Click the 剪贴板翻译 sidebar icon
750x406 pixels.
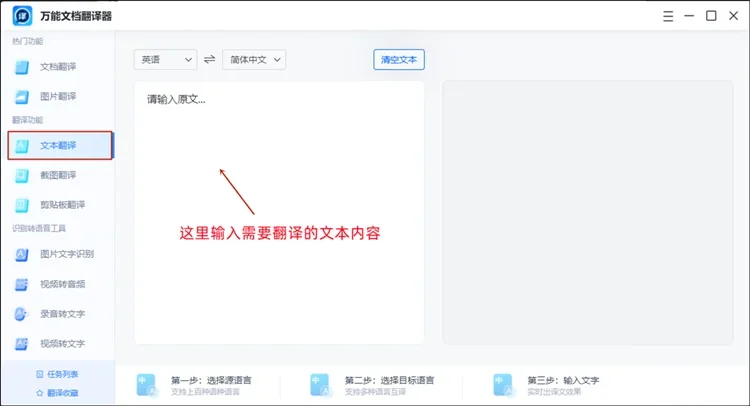click(x=22, y=205)
